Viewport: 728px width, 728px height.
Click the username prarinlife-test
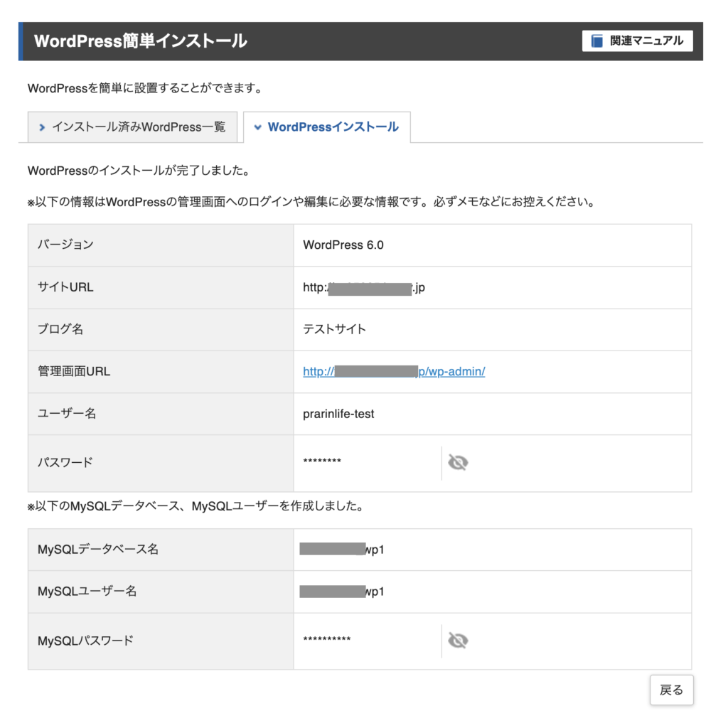(x=338, y=414)
